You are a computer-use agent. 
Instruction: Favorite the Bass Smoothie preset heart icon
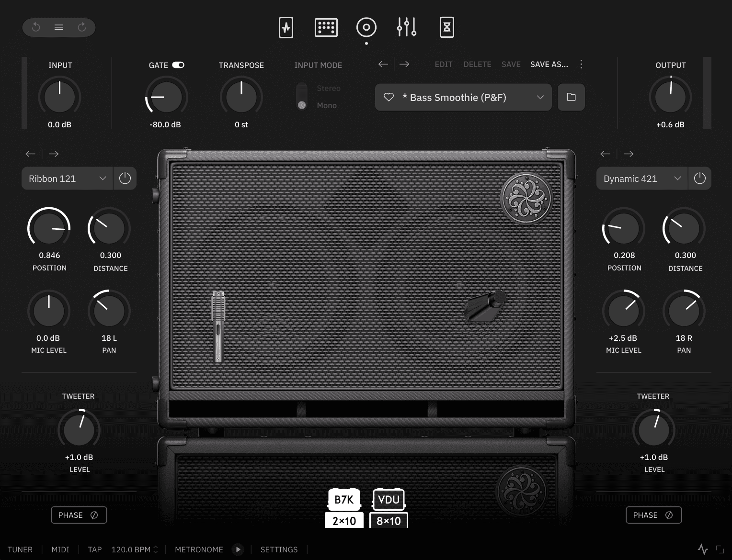(389, 97)
